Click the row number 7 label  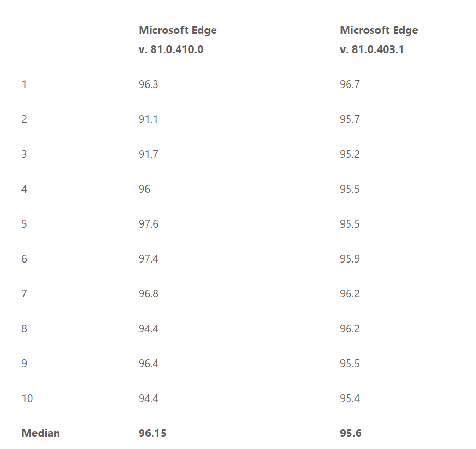[x=24, y=294]
